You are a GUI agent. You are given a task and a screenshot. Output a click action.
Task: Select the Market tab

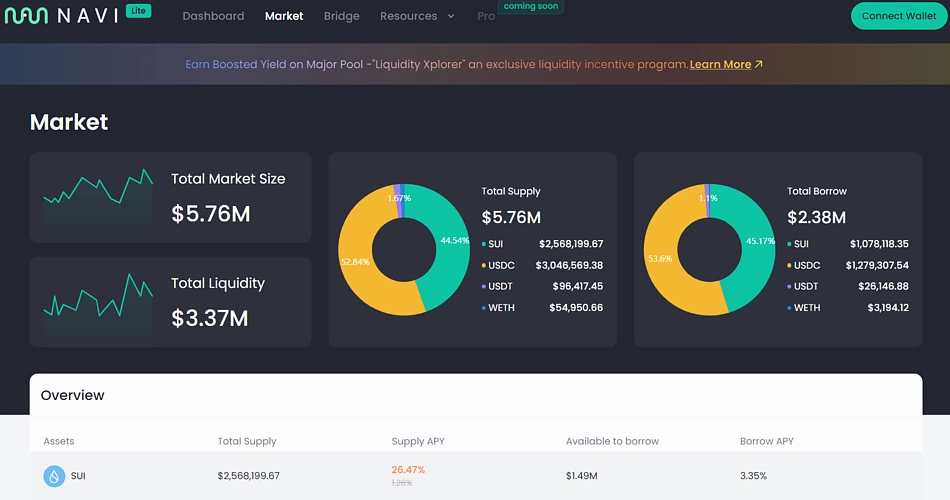(x=284, y=16)
